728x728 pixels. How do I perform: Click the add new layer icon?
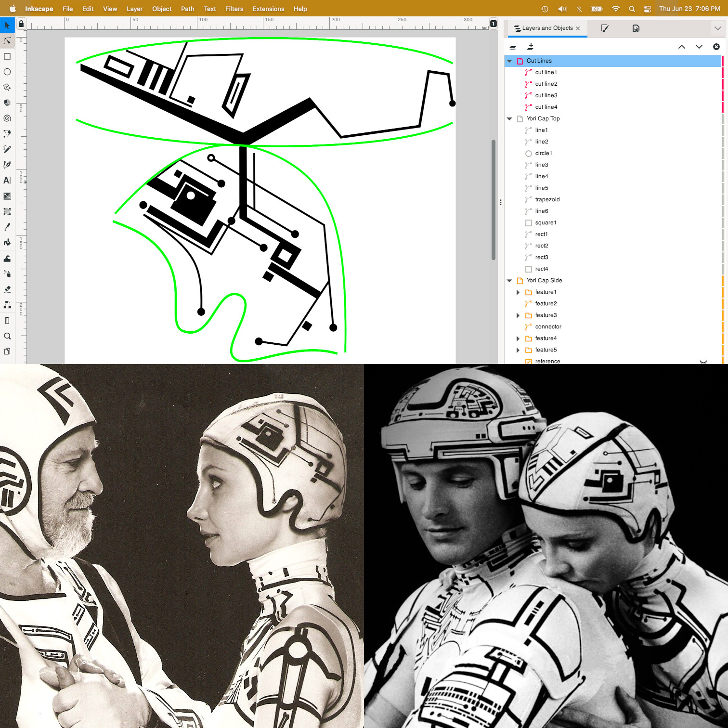[x=531, y=47]
